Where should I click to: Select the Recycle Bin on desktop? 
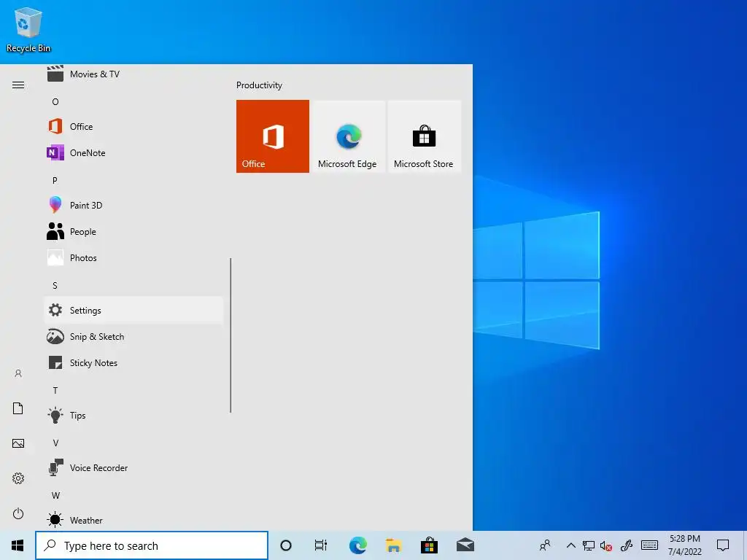28,31
